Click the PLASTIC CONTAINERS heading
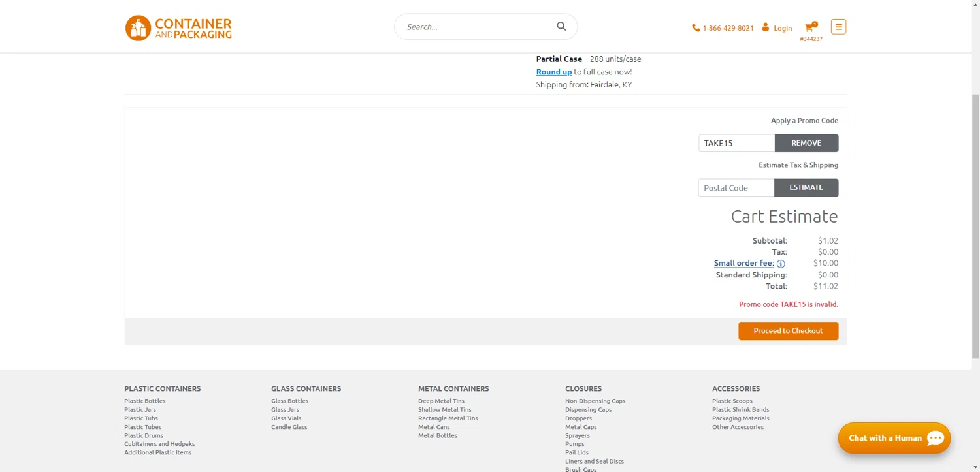The image size is (980, 472). tap(163, 388)
